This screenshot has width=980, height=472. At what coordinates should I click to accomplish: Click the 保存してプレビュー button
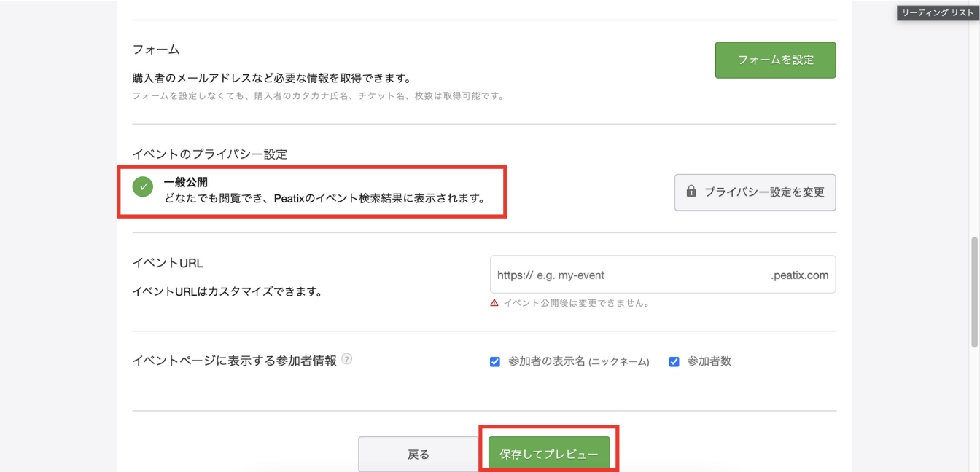coord(548,453)
